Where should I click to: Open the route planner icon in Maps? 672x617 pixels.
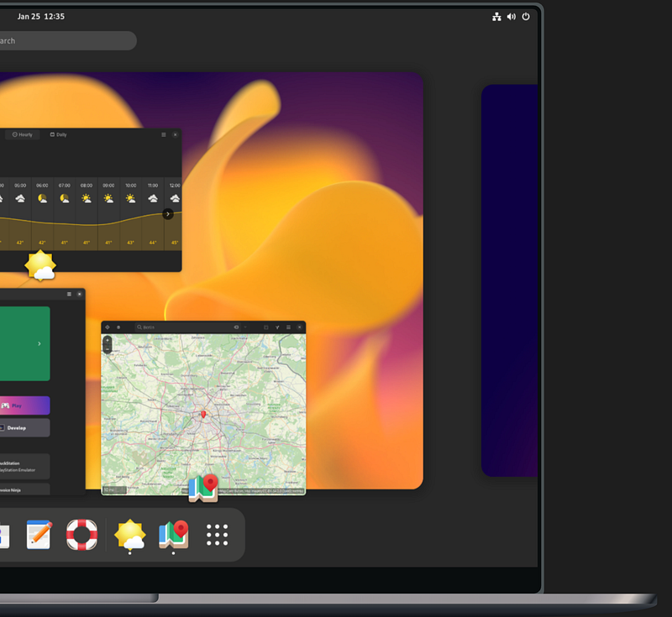click(x=277, y=327)
